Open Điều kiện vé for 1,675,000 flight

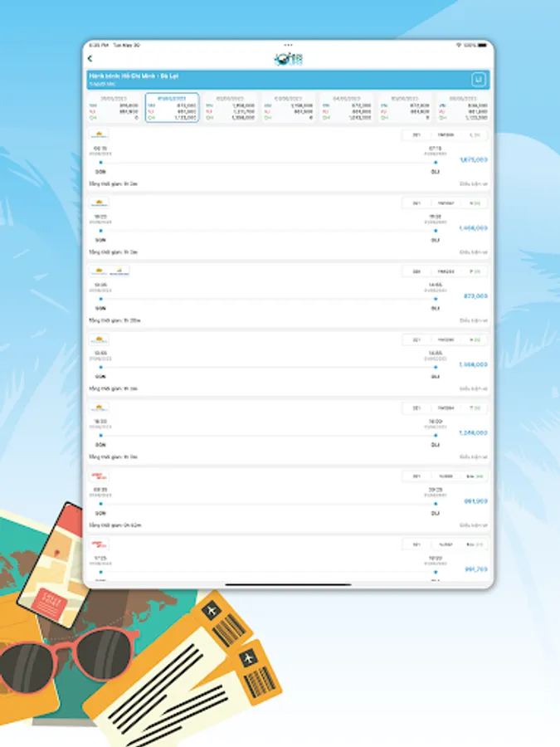pos(474,184)
